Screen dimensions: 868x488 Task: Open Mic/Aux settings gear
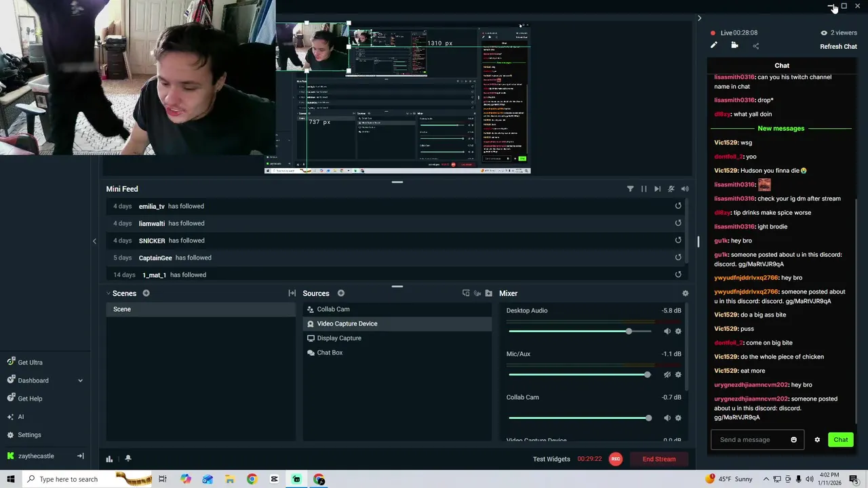[x=678, y=375]
